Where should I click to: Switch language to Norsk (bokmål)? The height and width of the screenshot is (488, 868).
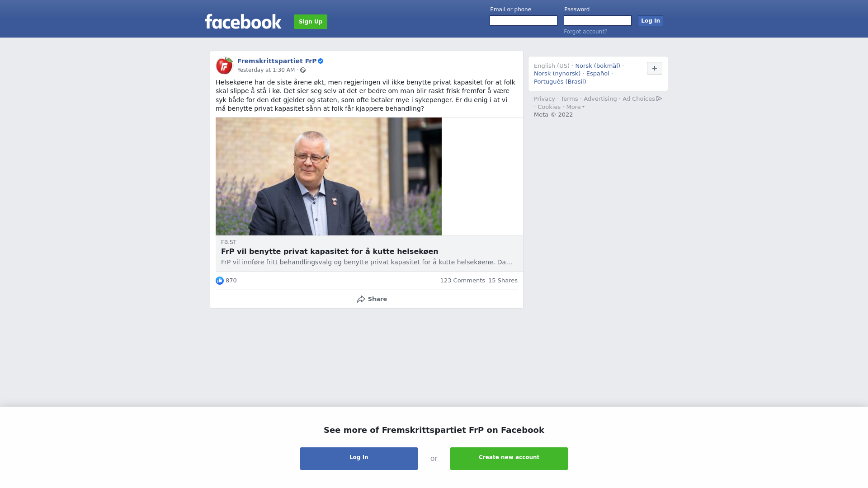(598, 66)
